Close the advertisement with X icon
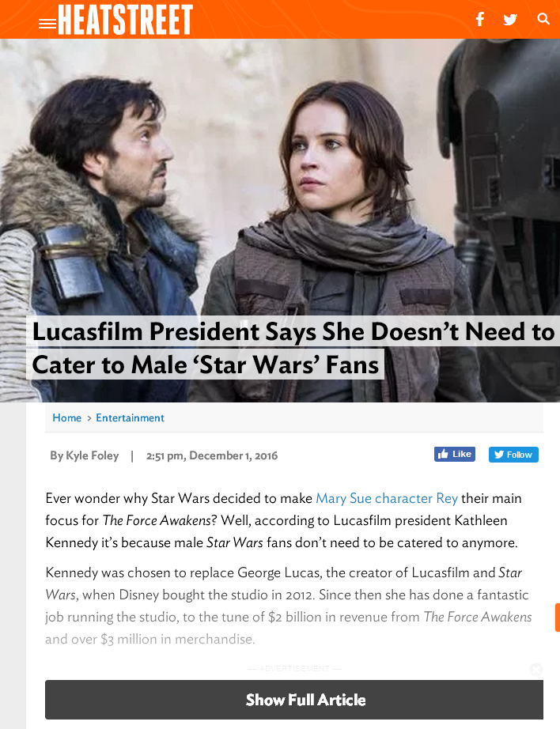The height and width of the screenshot is (729, 560). pos(535,669)
